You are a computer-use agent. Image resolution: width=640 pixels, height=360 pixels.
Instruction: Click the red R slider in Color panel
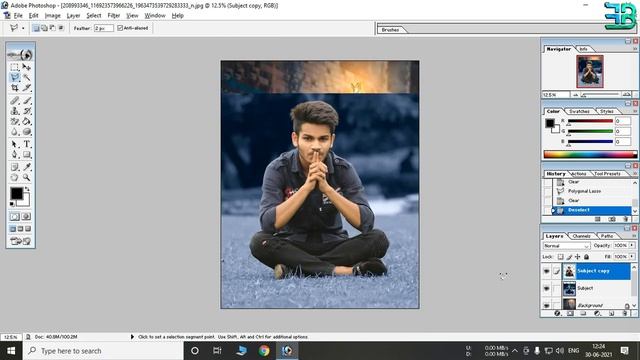tap(590, 121)
